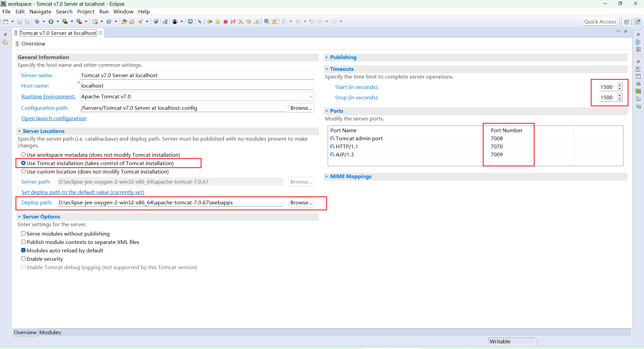
Task: Open the Data Source Explorer icon in right trim
Action: 638,91
